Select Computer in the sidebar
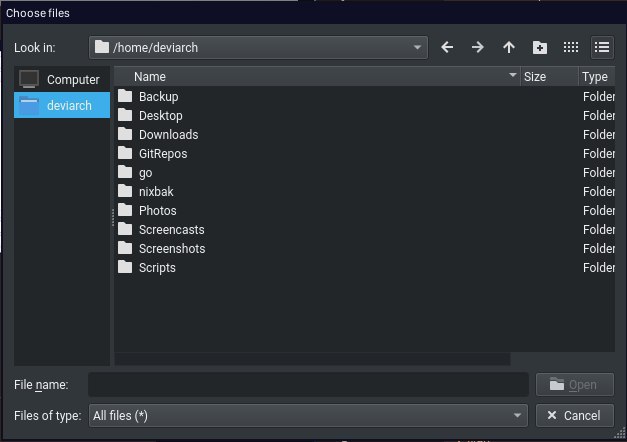Image resolution: width=627 pixels, height=442 pixels. pyautogui.click(x=62, y=79)
